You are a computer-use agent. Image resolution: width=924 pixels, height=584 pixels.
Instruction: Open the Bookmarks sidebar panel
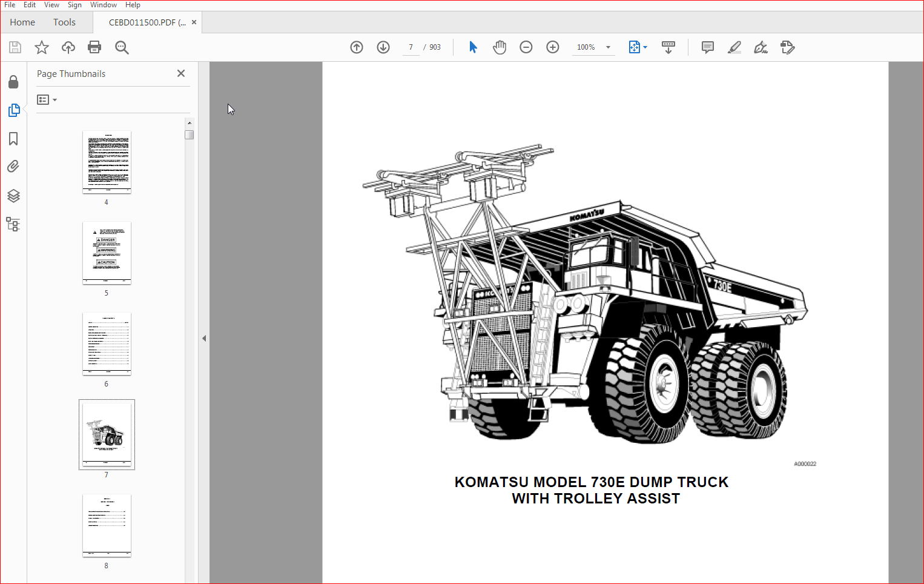13,139
